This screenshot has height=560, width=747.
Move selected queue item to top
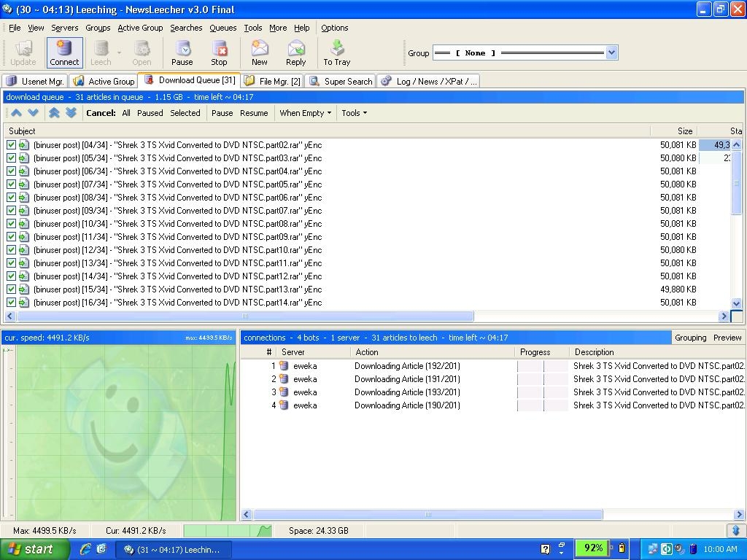click(54, 113)
